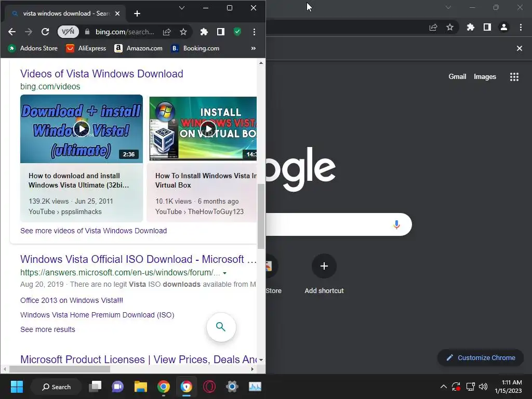This screenshot has width=532, height=399.
Task: Go back in the Bing browser window
Action: click(x=12, y=32)
